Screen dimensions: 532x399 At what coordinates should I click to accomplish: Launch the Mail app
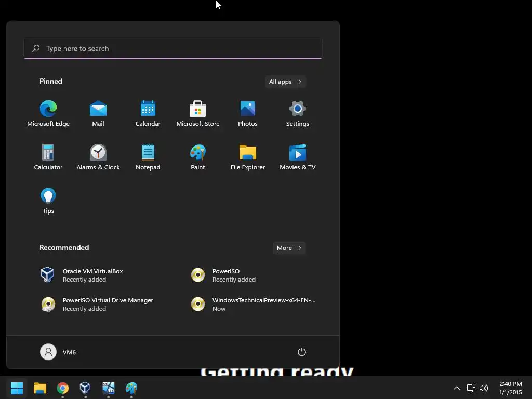tap(98, 114)
